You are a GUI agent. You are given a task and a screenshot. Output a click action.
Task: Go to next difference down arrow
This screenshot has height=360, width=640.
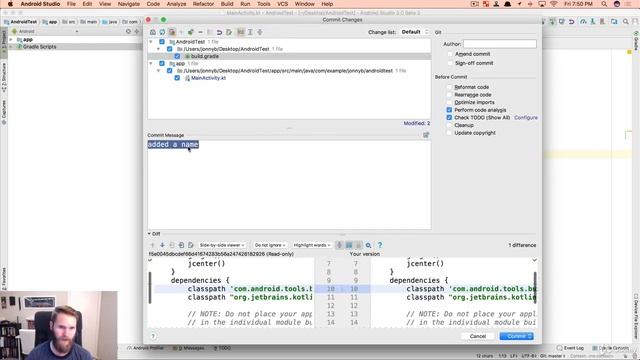point(162,245)
